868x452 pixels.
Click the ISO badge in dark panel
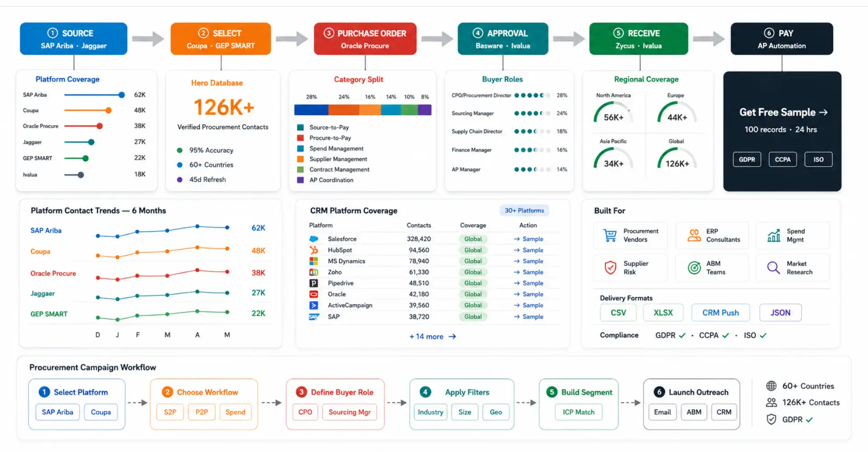818,160
